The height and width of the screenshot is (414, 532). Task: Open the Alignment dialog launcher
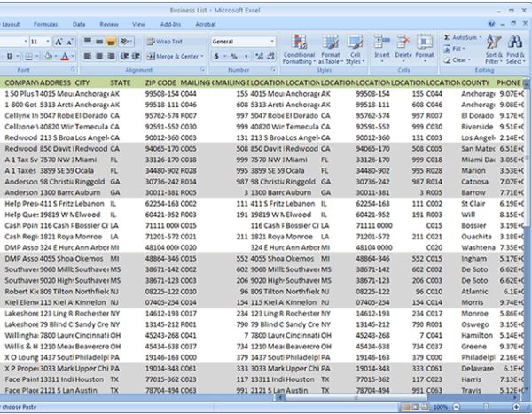tap(203, 70)
